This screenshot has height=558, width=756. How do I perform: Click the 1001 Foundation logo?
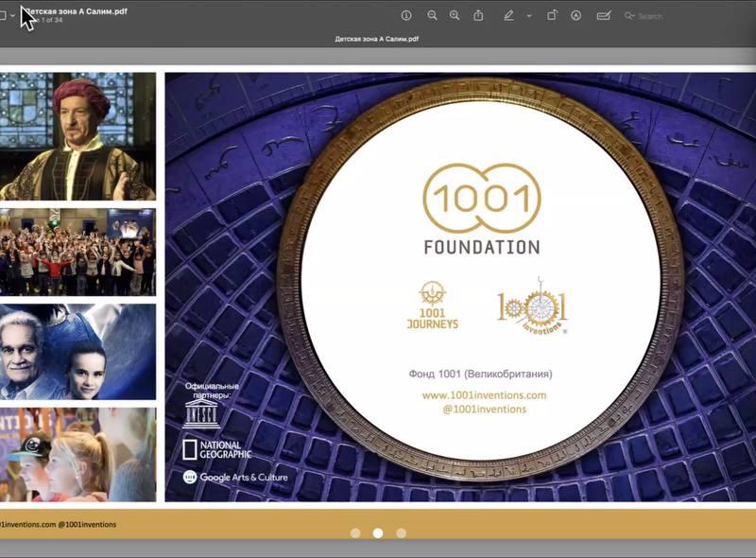tap(482, 208)
